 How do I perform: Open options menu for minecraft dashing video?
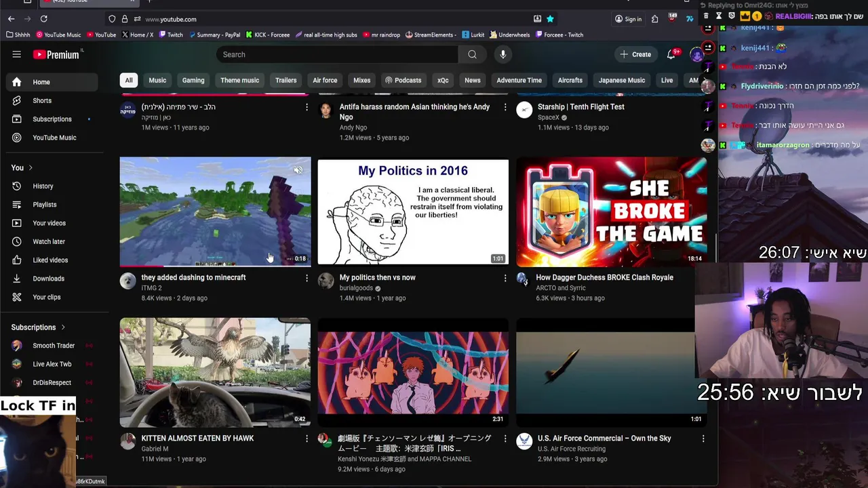307,278
